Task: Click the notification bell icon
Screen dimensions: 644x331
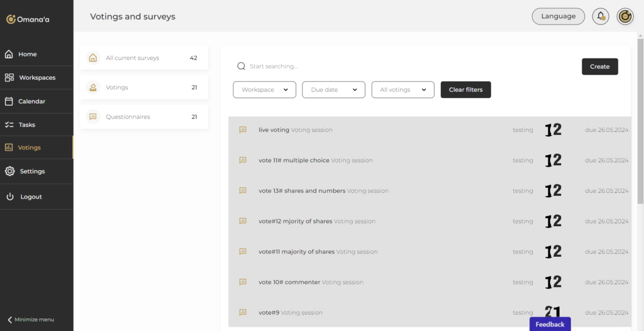Action: click(601, 16)
